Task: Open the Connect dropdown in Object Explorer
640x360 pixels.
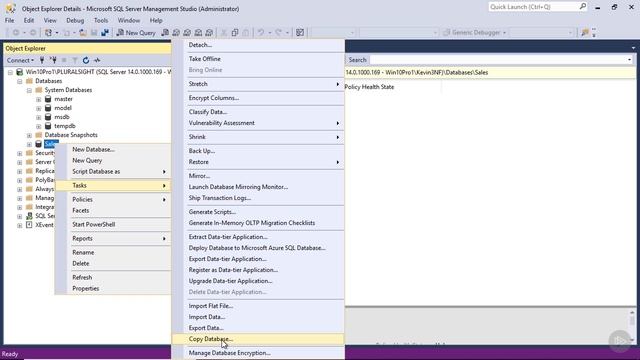Action: 20,60
